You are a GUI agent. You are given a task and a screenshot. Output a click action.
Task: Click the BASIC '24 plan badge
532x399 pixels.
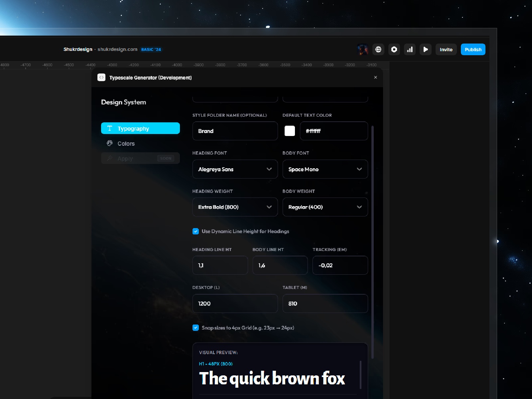pyautogui.click(x=151, y=49)
